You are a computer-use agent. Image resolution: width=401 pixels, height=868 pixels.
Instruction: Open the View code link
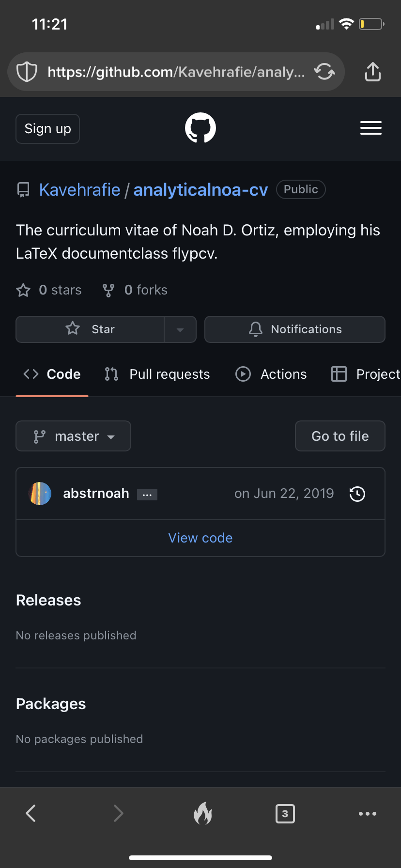click(200, 538)
